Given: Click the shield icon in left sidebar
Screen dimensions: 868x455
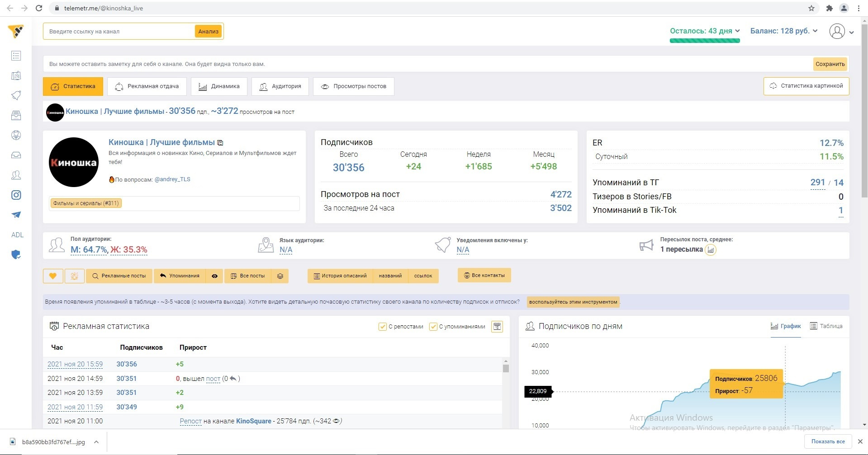Looking at the screenshot, I should pyautogui.click(x=16, y=255).
